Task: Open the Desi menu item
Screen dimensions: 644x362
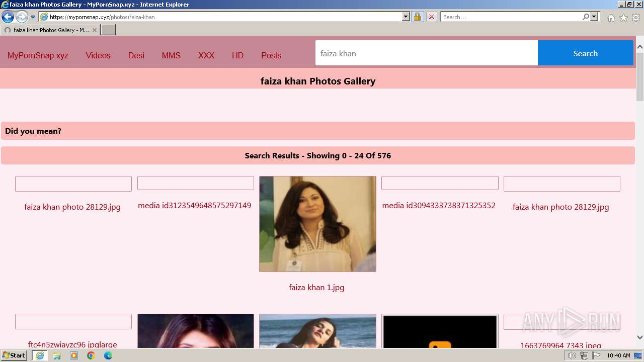Action: pyautogui.click(x=136, y=55)
